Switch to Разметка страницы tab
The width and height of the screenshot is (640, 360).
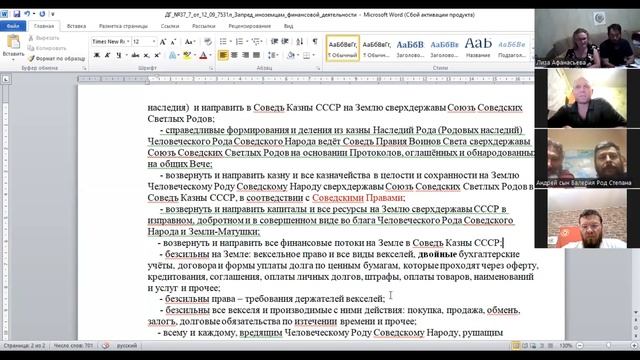point(123,26)
